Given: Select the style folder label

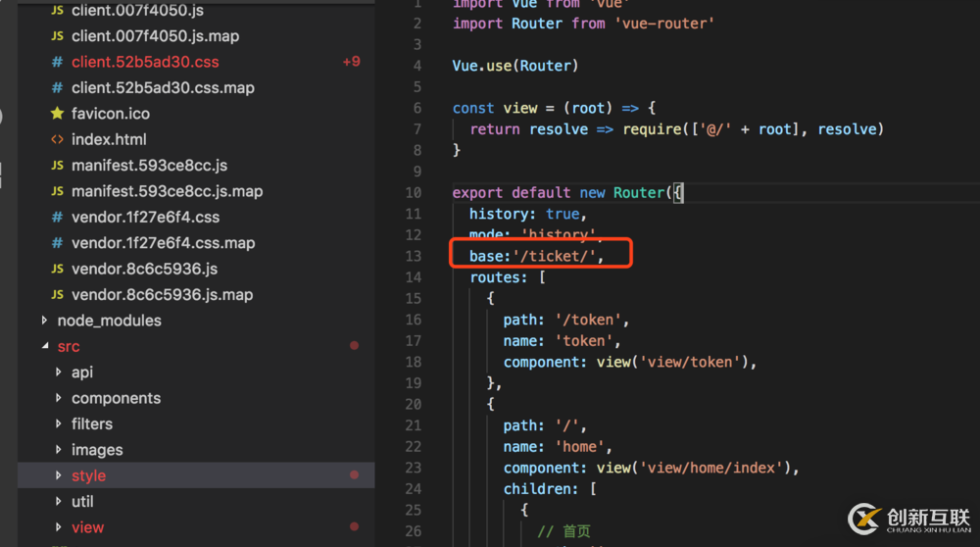Looking at the screenshot, I should pos(88,475).
